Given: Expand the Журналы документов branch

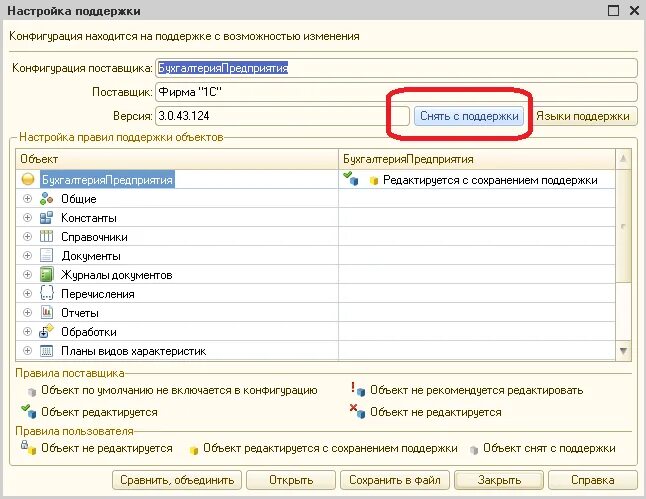Looking at the screenshot, I should (27, 274).
